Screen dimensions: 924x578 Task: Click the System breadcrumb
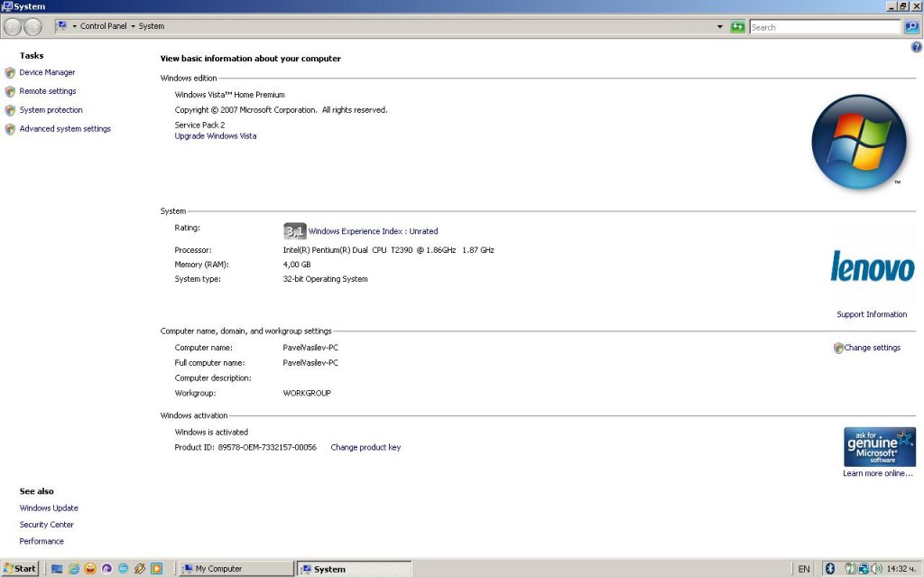click(152, 26)
